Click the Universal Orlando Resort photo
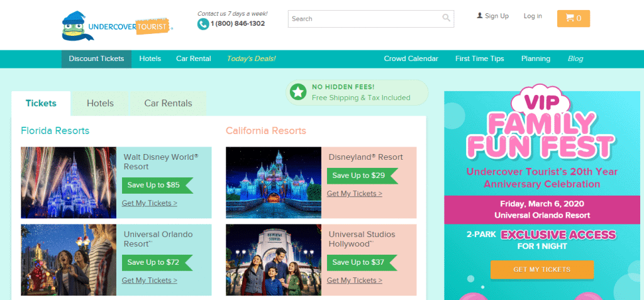The image size is (644, 300). click(69, 260)
